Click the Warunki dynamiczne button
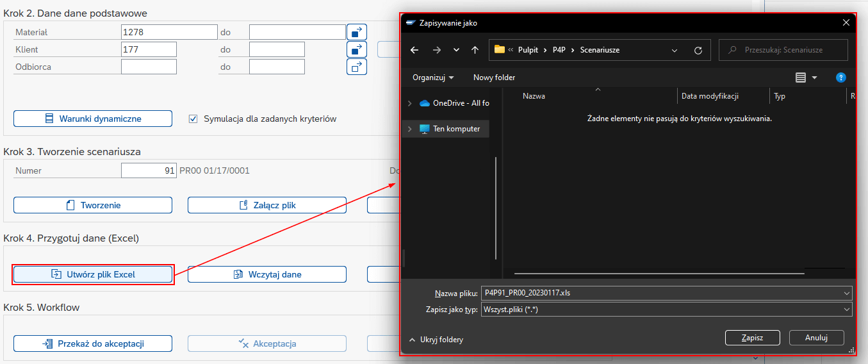 point(93,119)
